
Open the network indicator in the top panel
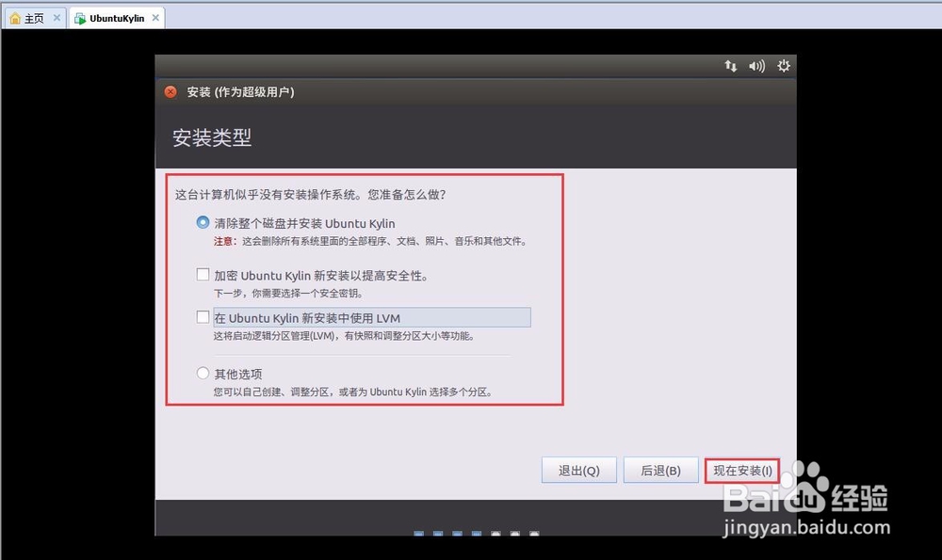point(730,66)
